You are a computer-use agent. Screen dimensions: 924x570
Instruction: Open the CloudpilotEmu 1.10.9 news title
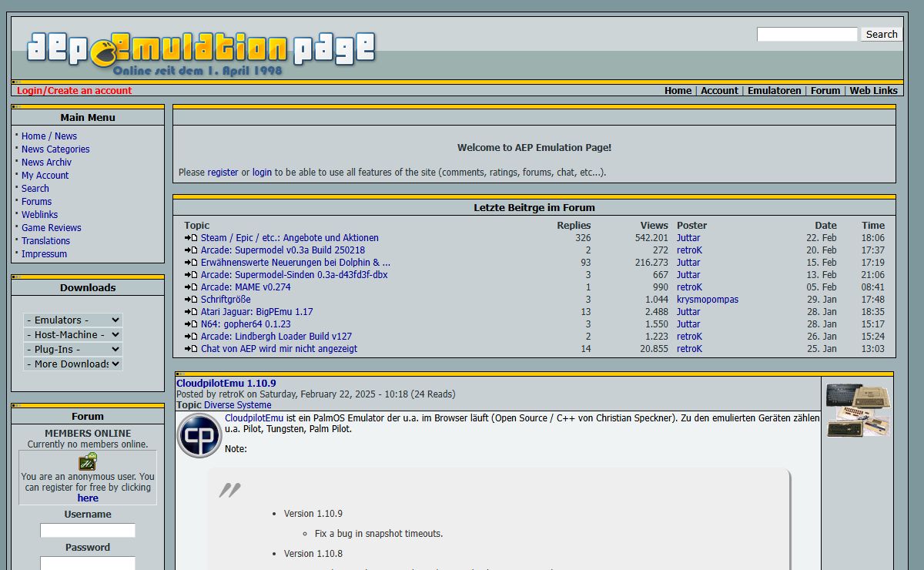(226, 383)
